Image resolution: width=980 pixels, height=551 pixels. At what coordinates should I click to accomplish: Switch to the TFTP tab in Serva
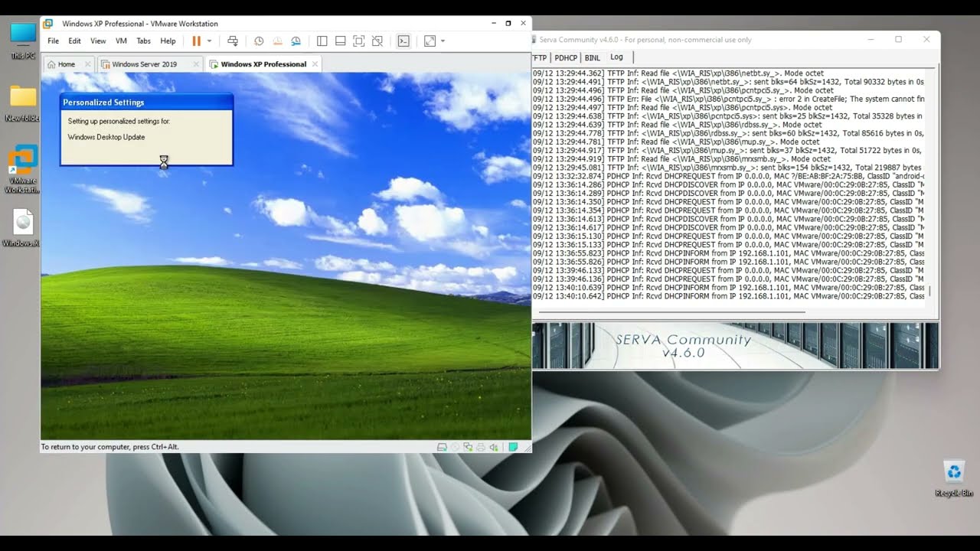click(540, 57)
